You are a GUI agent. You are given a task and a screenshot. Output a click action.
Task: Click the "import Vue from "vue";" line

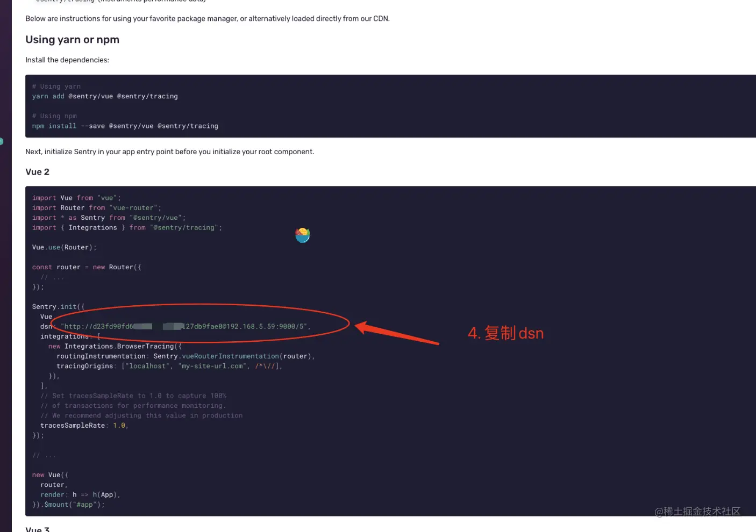pyautogui.click(x=76, y=198)
